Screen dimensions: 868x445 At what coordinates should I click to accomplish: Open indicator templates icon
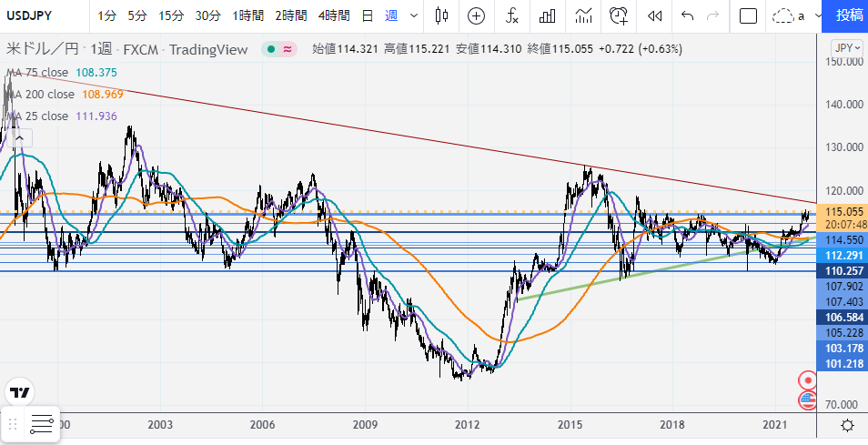(583, 16)
